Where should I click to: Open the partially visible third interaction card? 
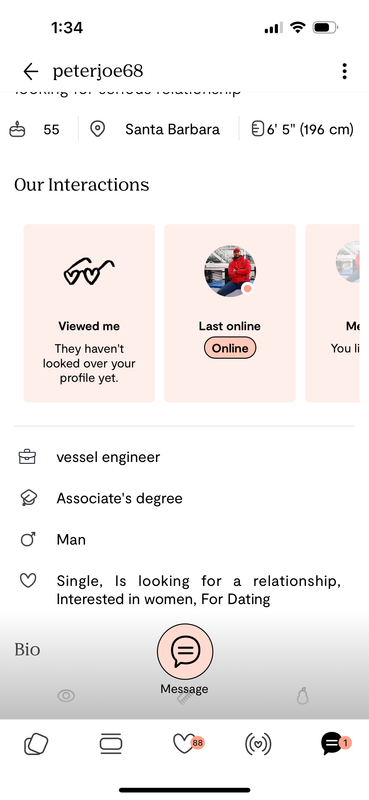[x=332, y=313]
